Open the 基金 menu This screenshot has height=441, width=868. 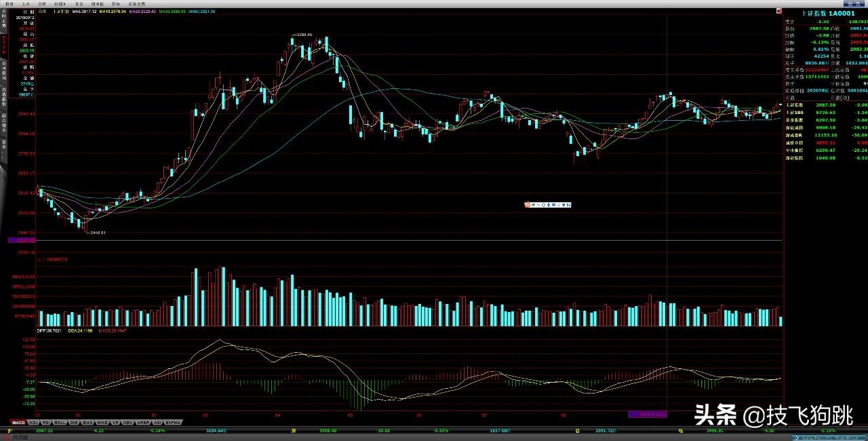(79, 3)
